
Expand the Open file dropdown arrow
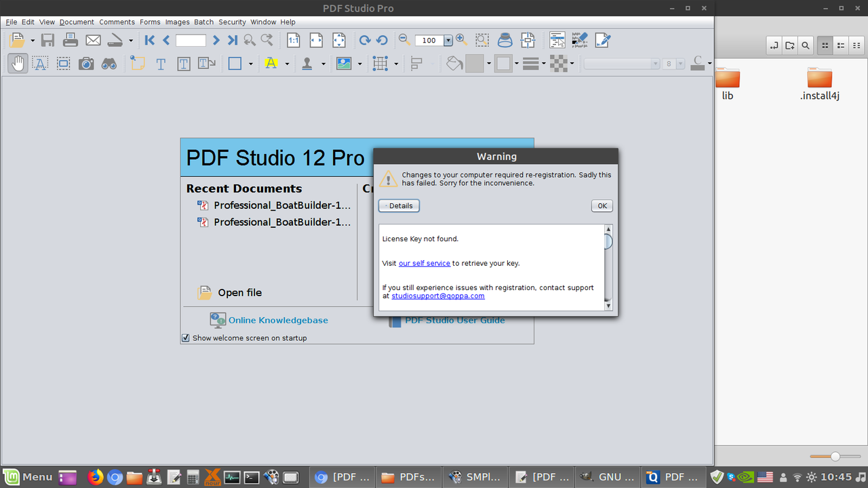32,41
